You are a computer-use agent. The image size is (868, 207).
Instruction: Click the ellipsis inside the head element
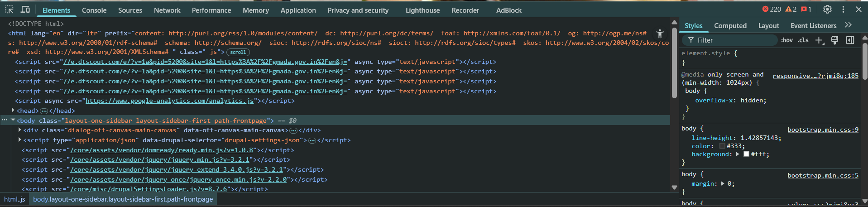pos(44,111)
